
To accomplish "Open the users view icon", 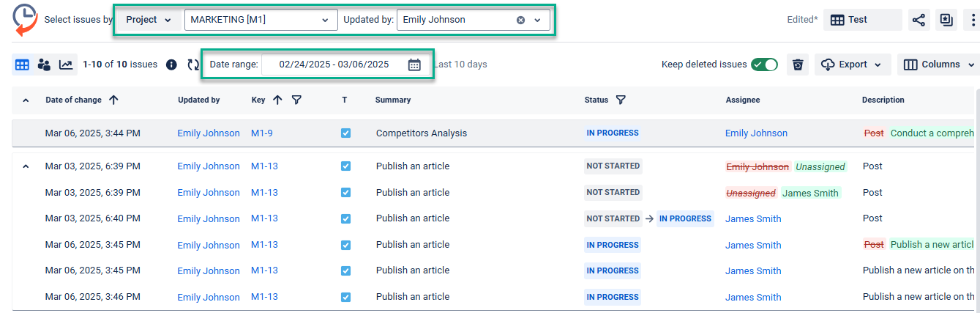I will click(x=44, y=65).
